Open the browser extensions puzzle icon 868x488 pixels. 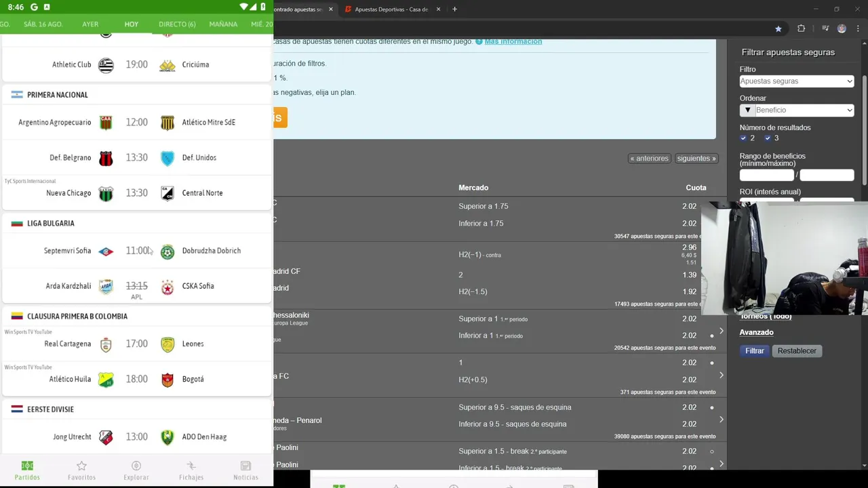coord(801,28)
